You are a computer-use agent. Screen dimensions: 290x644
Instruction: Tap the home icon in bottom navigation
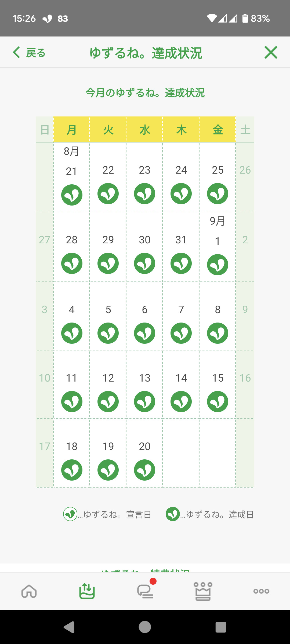click(29, 591)
